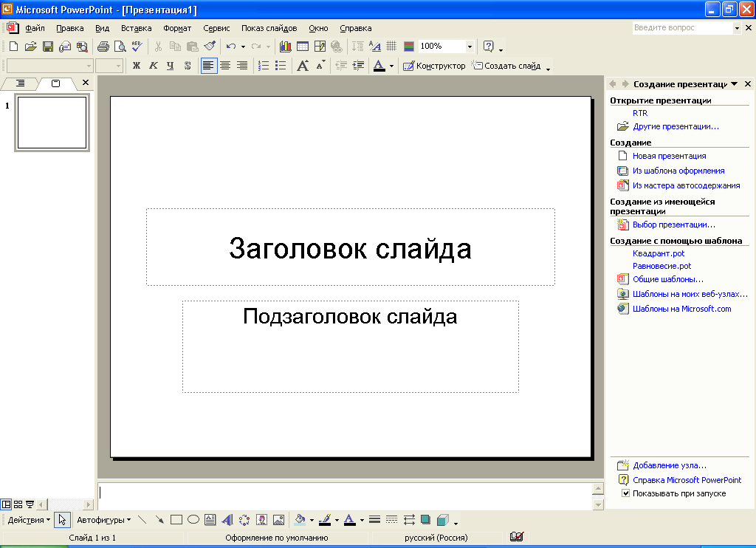
Task: Click the 'Введите вопрос' help input field
Action: (682, 27)
